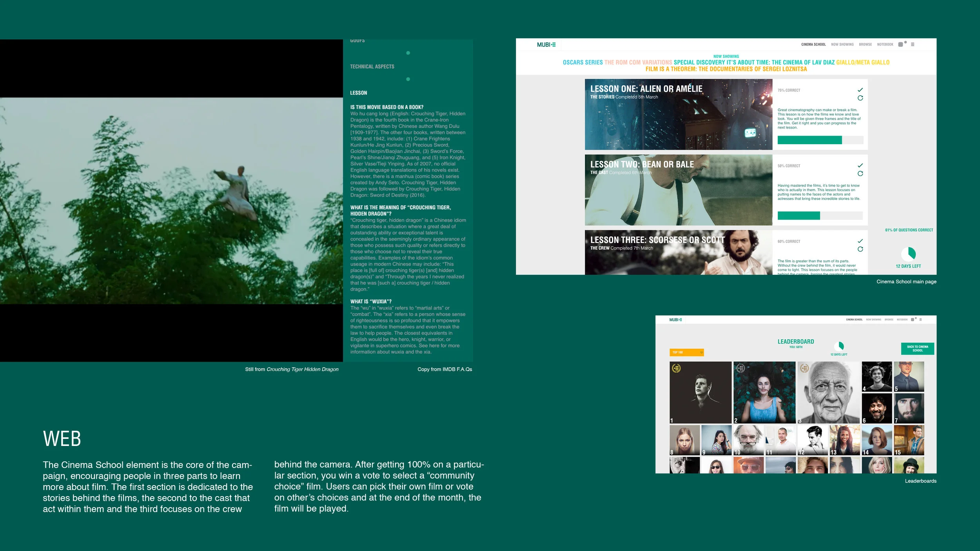The width and height of the screenshot is (980, 551).
Task: Open rank 15 leaderboard profile photo
Action: coord(909,440)
